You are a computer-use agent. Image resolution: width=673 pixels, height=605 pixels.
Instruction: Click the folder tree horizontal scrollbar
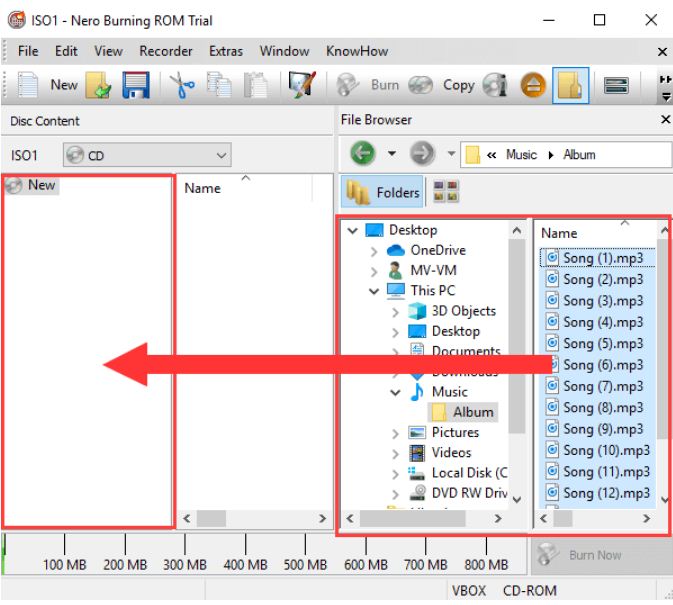click(x=412, y=518)
